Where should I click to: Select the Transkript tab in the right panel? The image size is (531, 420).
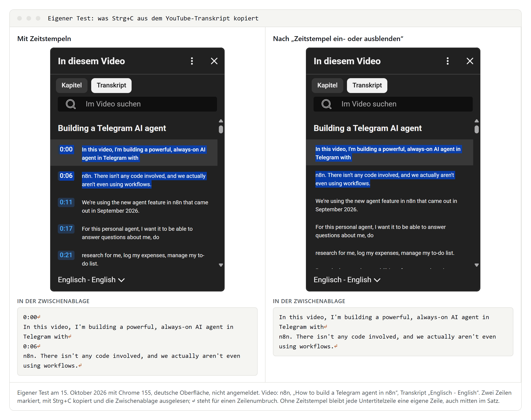367,85
